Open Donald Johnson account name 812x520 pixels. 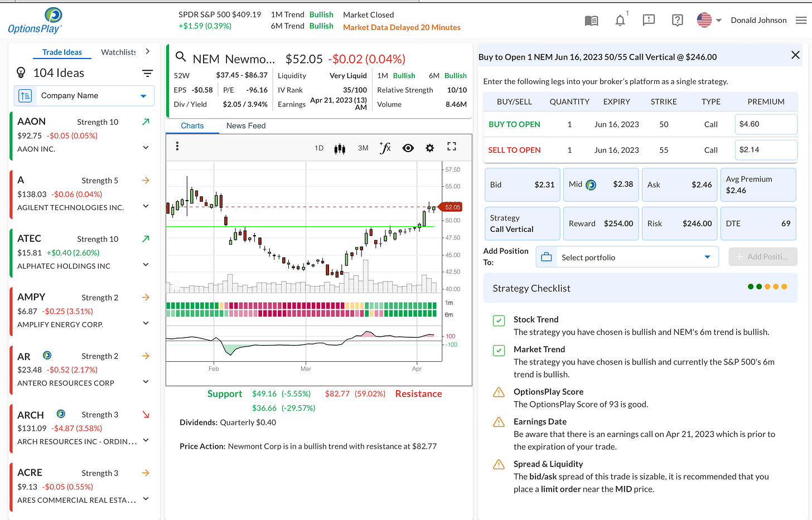pyautogui.click(x=758, y=21)
